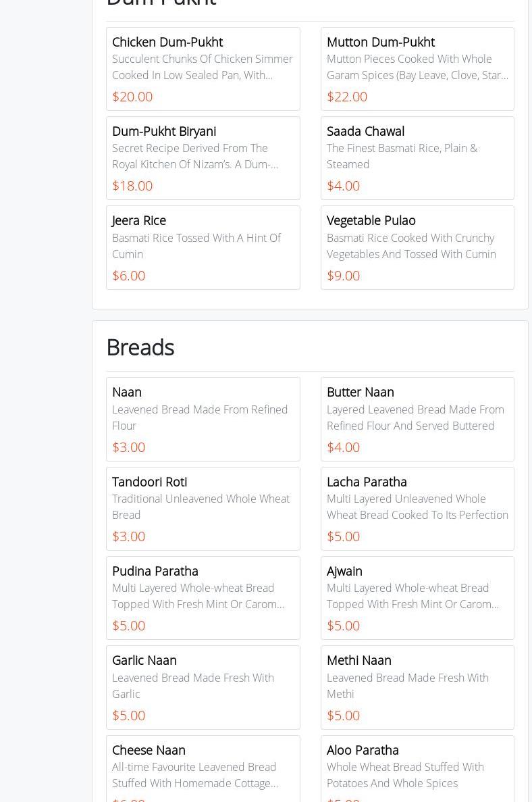Click the Saada Chawal item title
Screen dimensions: 532x802
point(365,131)
